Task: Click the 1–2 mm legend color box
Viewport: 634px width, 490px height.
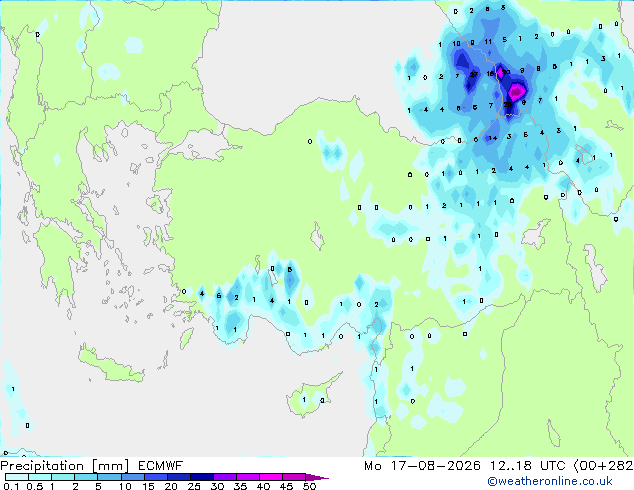Action: 63,477
